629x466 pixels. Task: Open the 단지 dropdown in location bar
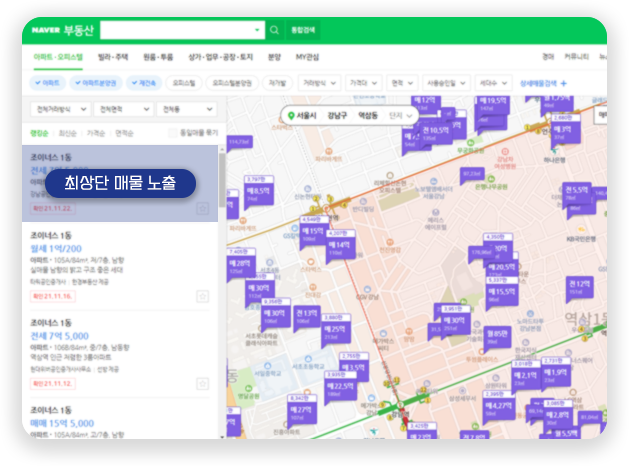pos(401,116)
